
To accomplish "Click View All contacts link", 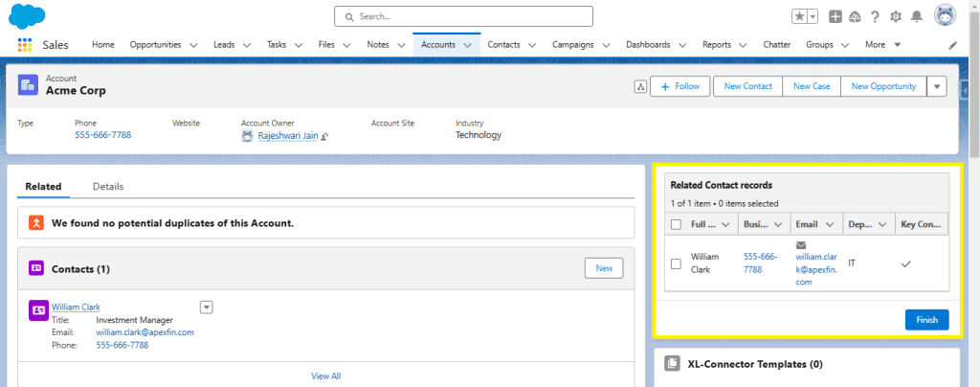I will pos(326,376).
